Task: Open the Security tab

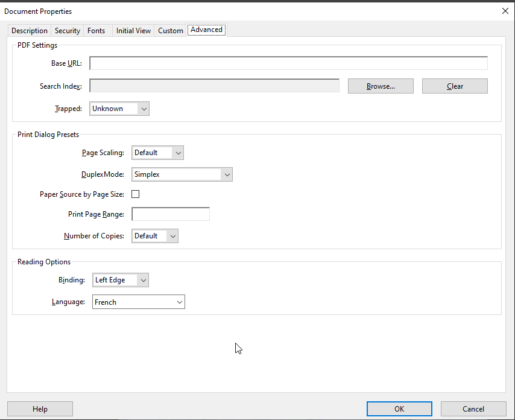Action: click(68, 31)
